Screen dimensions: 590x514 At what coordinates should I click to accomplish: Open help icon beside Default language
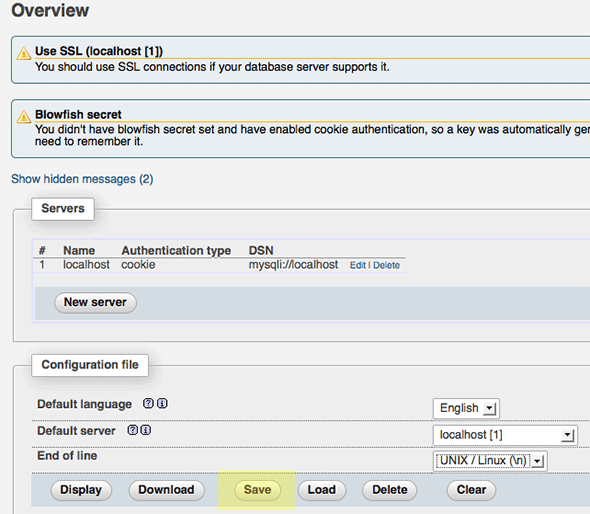[x=148, y=403]
